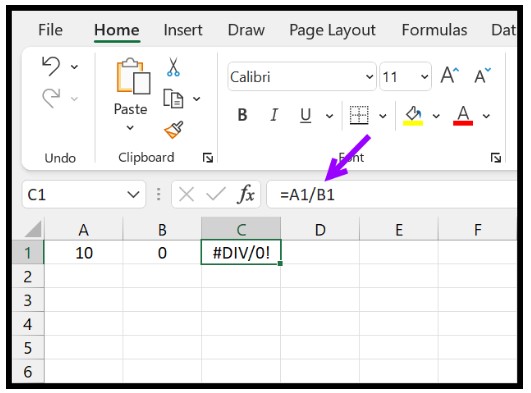
Task: Toggle Italic formatting
Action: click(274, 115)
